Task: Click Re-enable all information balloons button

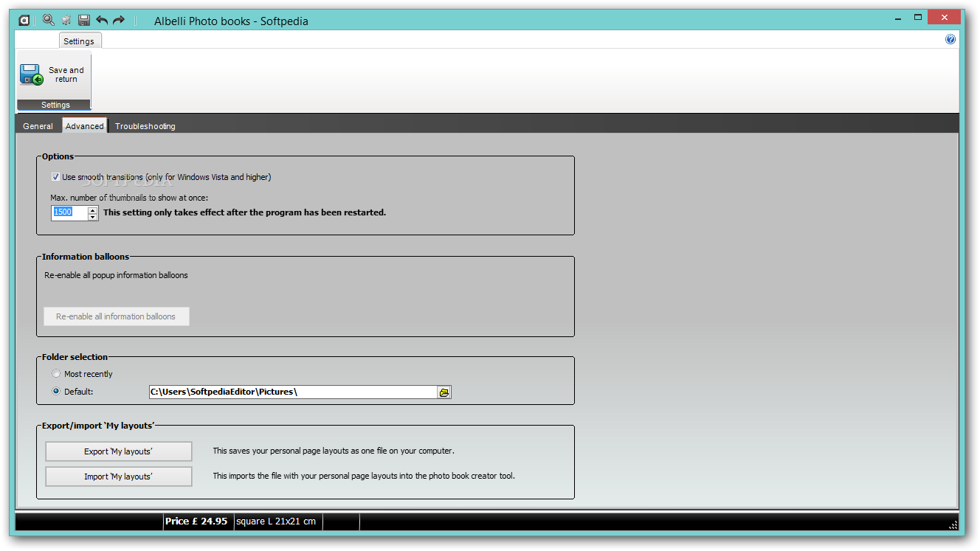Action: 117,316
